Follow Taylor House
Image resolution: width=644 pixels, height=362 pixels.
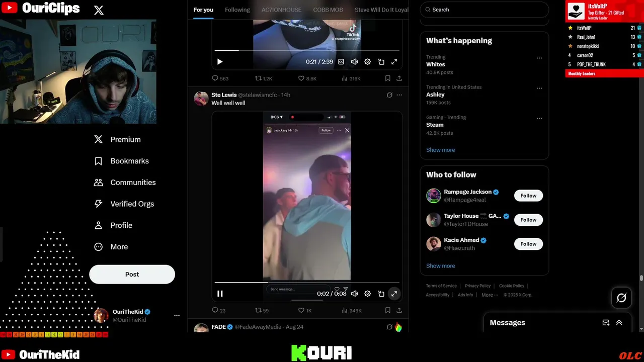(528, 220)
